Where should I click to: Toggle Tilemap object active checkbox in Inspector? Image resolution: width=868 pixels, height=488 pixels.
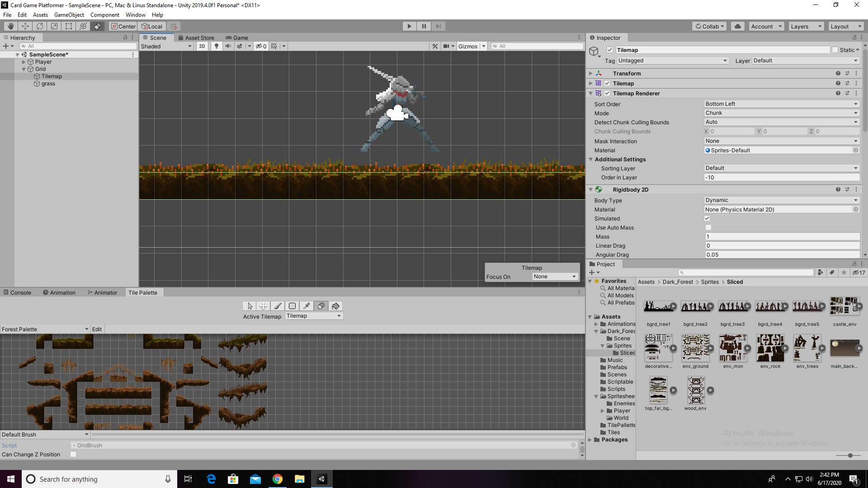(610, 50)
